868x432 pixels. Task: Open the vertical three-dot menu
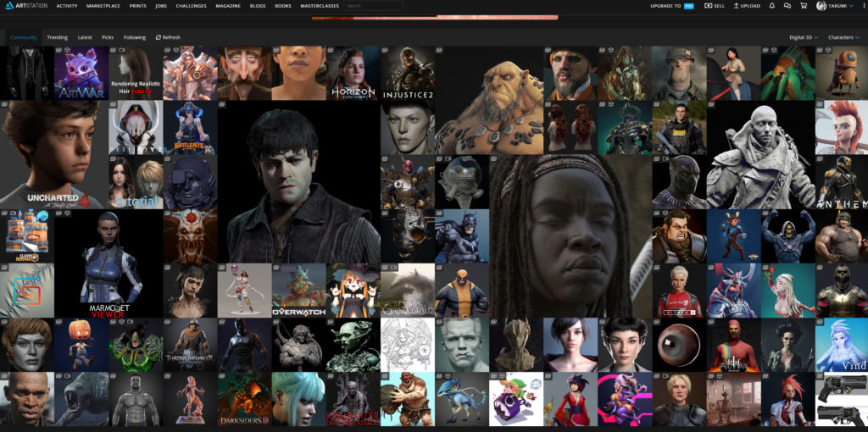point(862,6)
